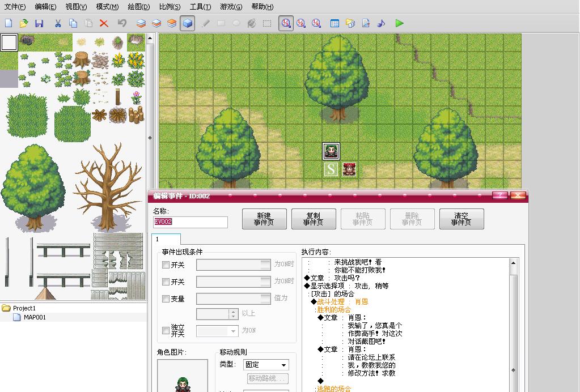Enable the 独立开关 condition checkbox
The width and height of the screenshot is (580, 392).
point(166,331)
